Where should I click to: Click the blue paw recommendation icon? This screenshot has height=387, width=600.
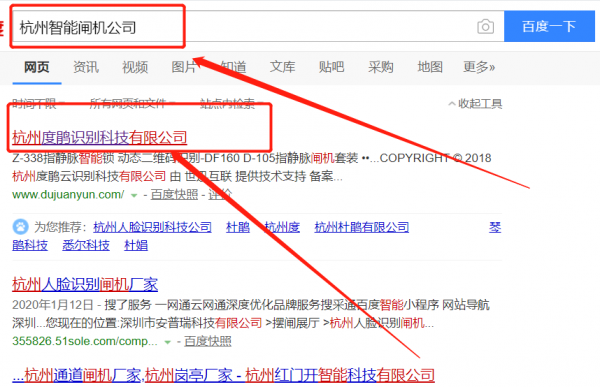[20, 227]
